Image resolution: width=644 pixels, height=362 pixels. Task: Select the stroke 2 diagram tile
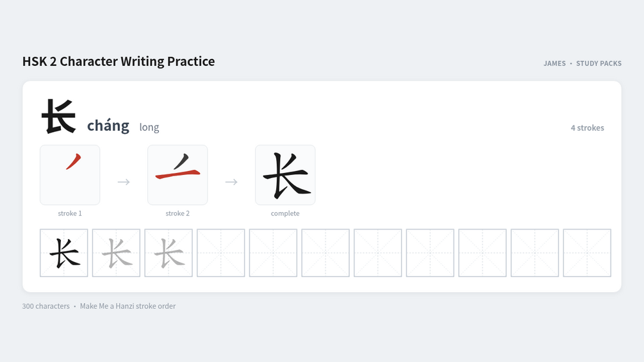pyautogui.click(x=178, y=175)
